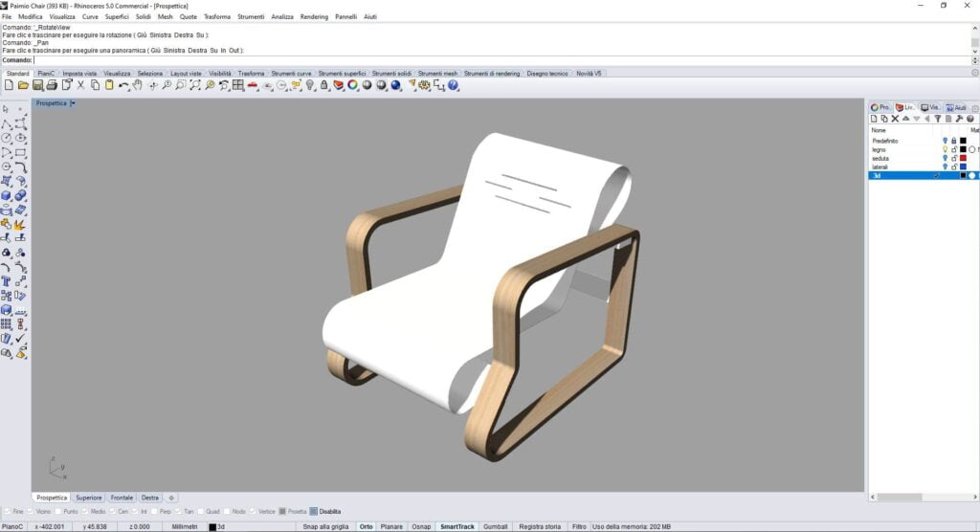Select the arrow pointer tool in left sidebar
Screen dimensions: 980x532
7,109
